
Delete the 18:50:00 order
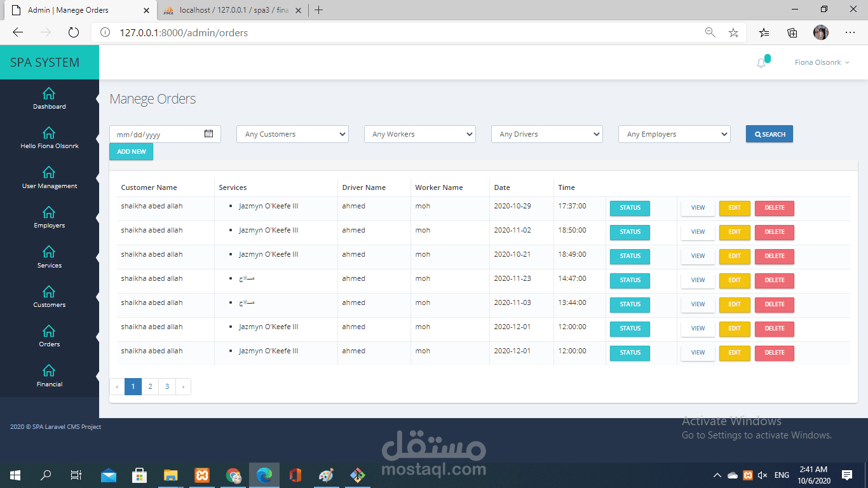(x=775, y=232)
